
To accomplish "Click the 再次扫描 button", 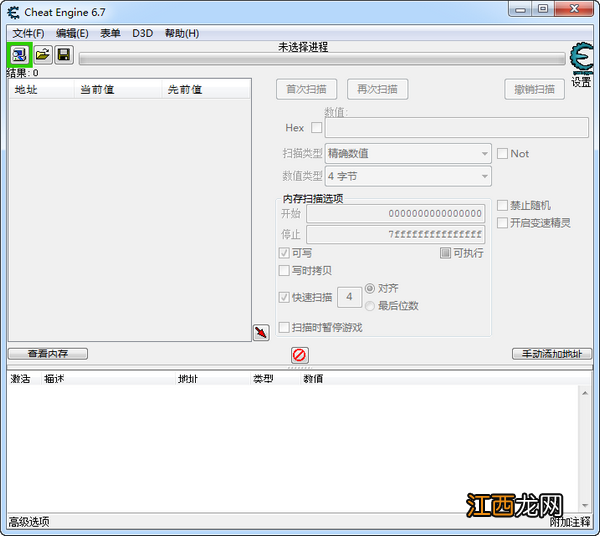I will click(x=377, y=90).
